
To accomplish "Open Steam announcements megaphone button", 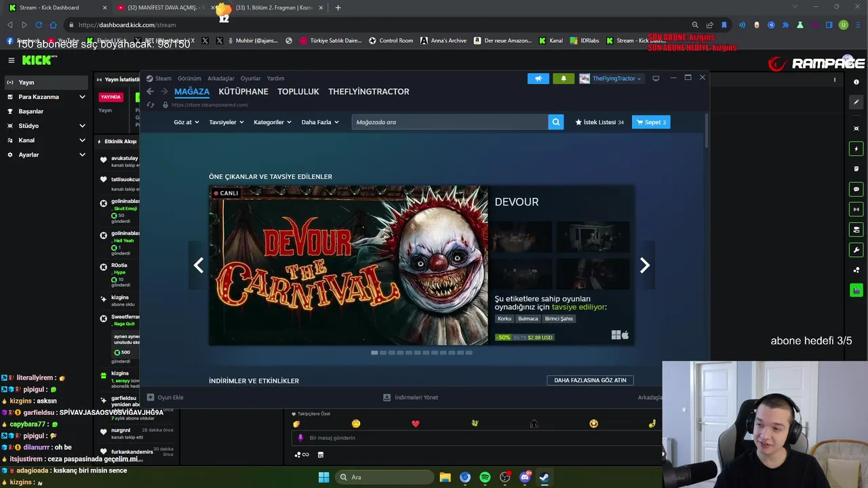I will coord(538,79).
